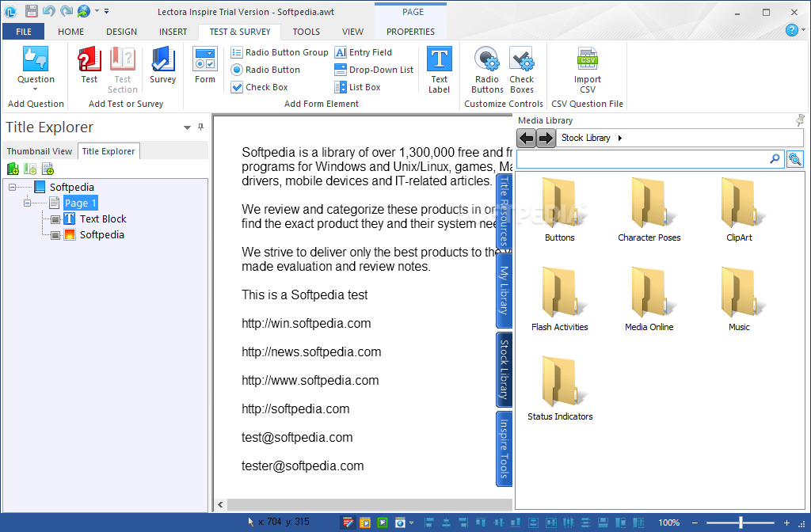This screenshot has width=811, height=532.
Task: Redo the last action
Action: click(67, 11)
